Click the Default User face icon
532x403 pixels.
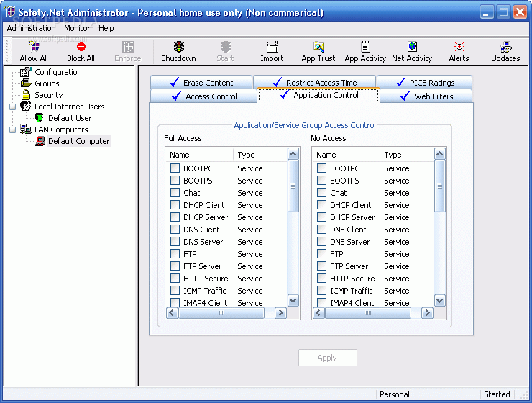pos(39,118)
